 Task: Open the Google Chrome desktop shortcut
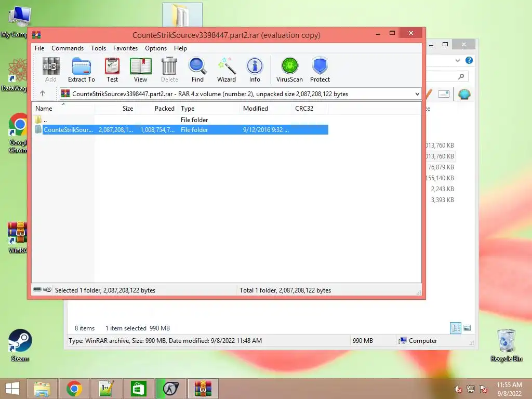(18, 133)
